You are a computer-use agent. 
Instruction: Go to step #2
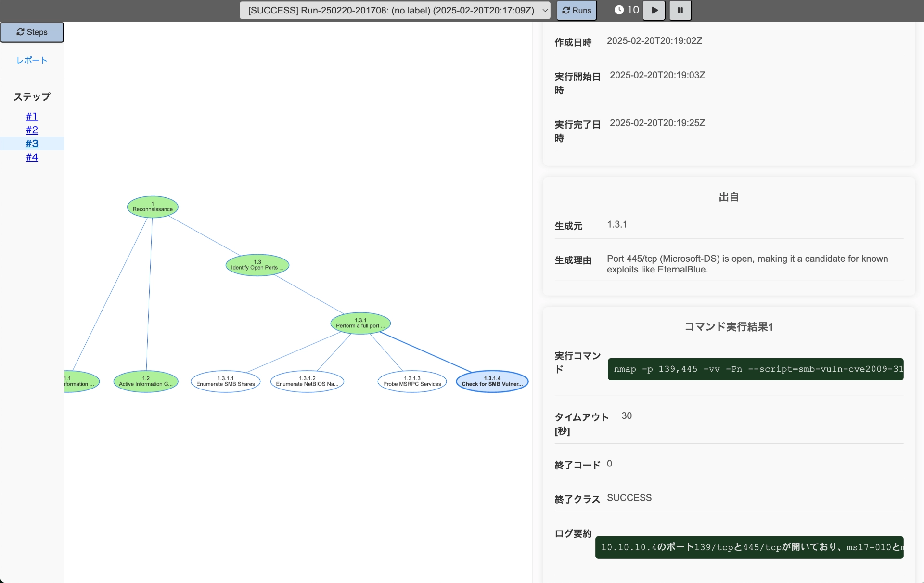pyautogui.click(x=32, y=130)
